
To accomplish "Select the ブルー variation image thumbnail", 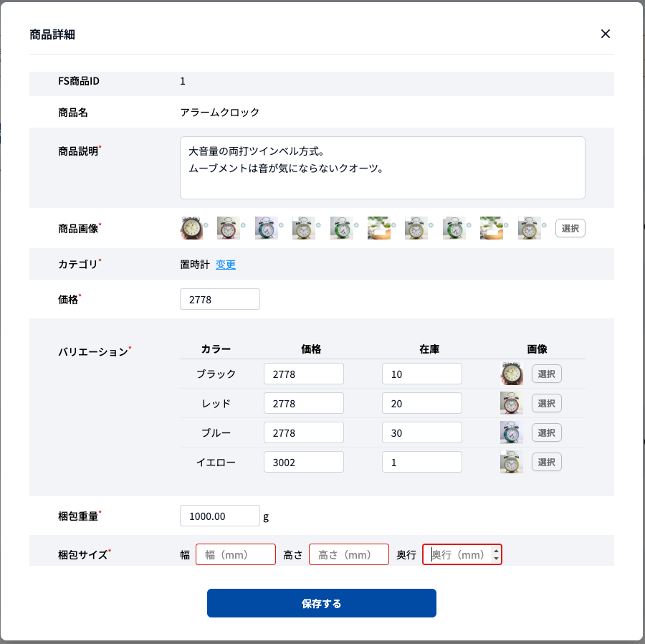I will tap(511, 432).
